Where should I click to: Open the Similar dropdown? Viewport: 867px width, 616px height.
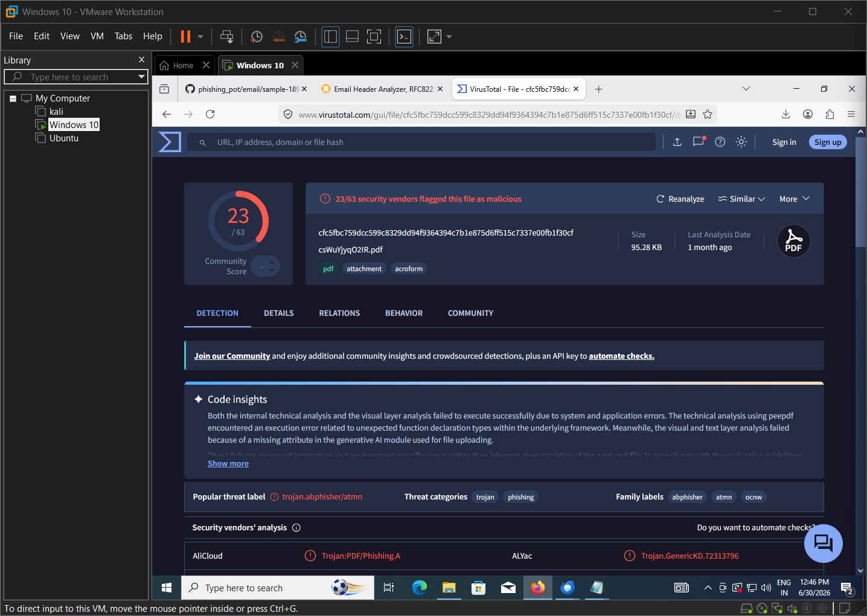741,199
